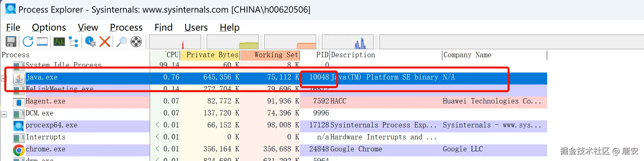Click the Working Set value 75,112 K
The height and width of the screenshot is (161, 644).
point(283,78)
